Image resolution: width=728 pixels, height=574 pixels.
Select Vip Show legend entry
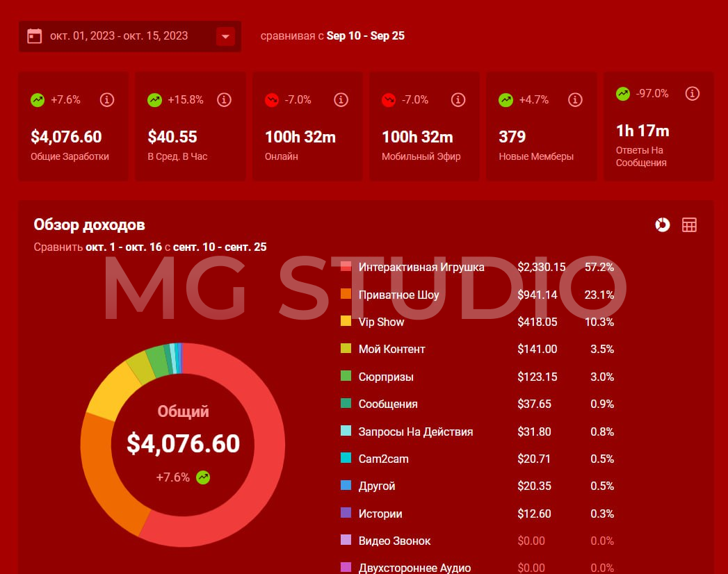tap(381, 322)
